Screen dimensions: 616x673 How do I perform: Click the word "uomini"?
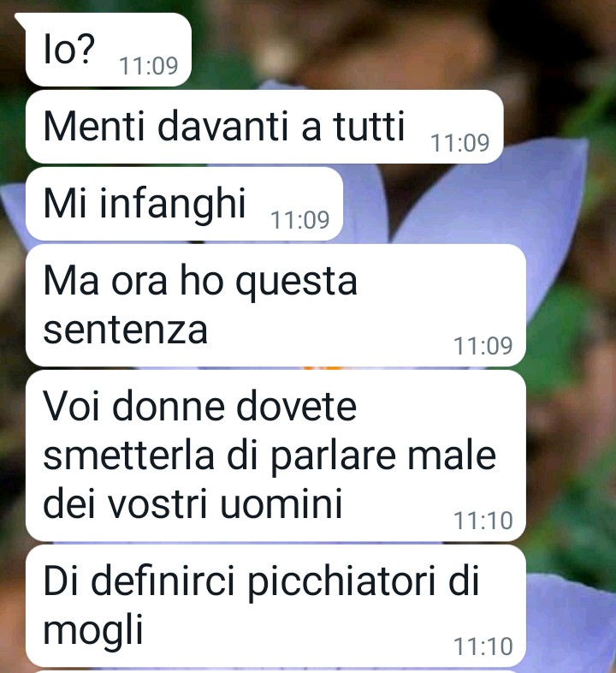[x=281, y=503]
